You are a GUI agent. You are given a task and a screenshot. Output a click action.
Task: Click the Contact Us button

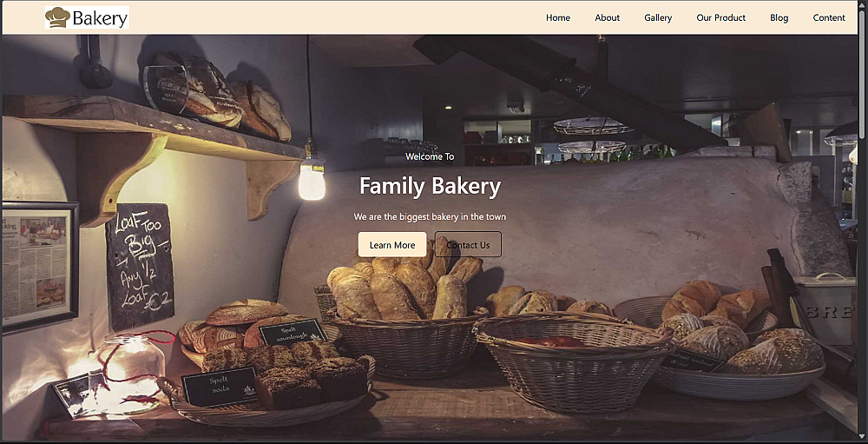click(x=469, y=244)
